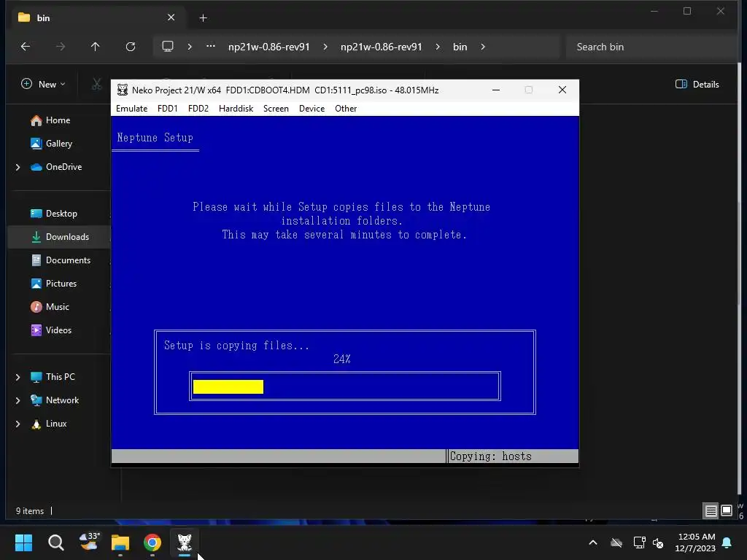Open the Windows Start menu
The image size is (747, 560).
(23, 542)
